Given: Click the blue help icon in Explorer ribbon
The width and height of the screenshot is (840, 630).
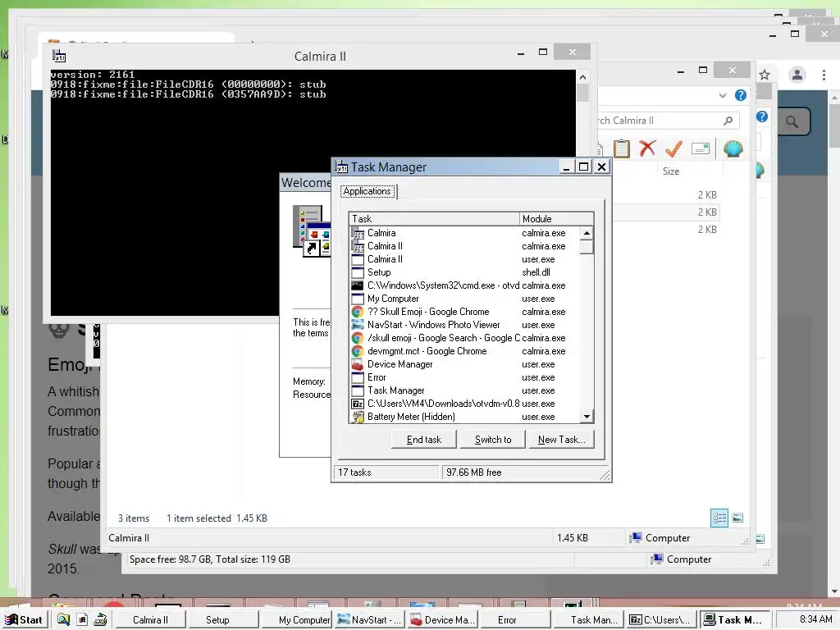Looking at the screenshot, I should 741,95.
